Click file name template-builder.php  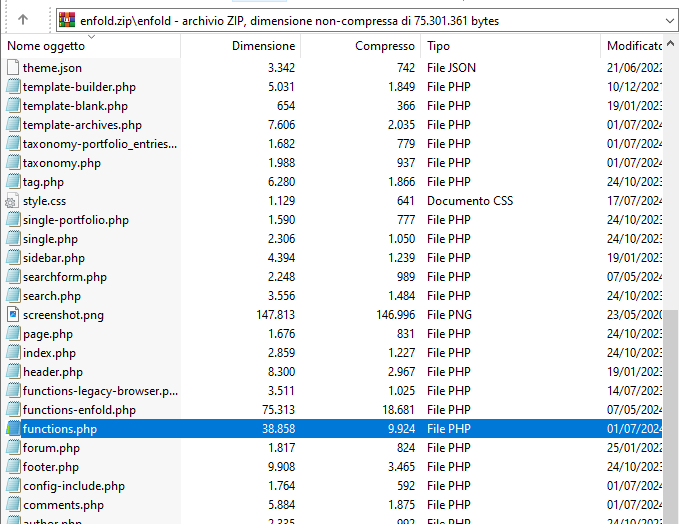79,87
